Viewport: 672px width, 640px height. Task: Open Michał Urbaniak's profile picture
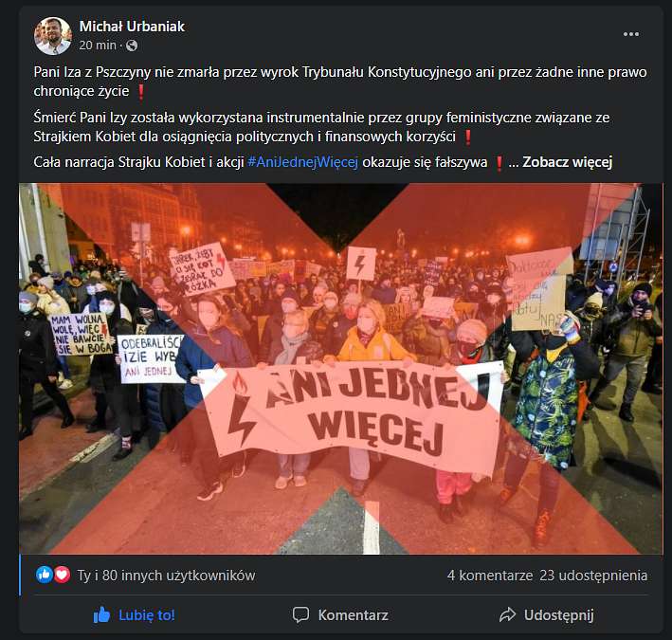(53, 36)
